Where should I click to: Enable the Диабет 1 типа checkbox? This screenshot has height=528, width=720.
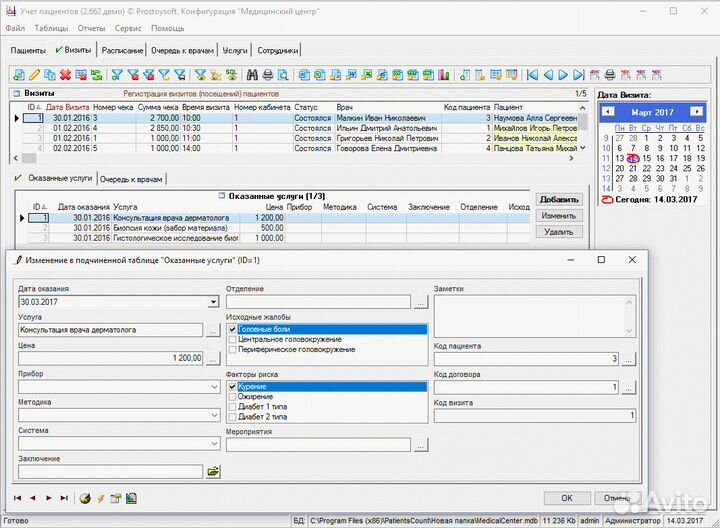click(x=232, y=407)
